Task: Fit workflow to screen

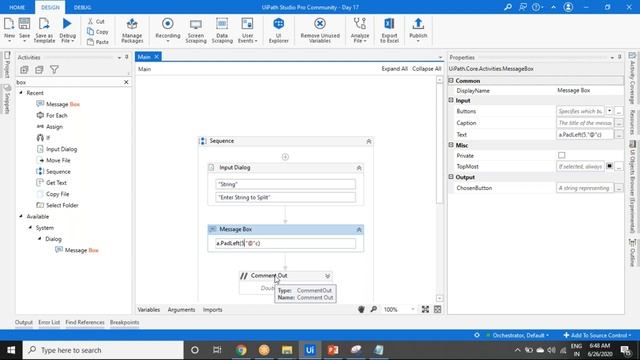Action: click(425, 309)
